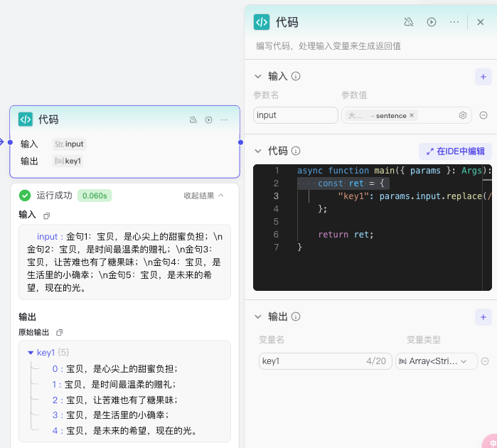Image resolution: width=497 pixels, height=448 pixels.
Task: Click the input connection port on the code node
Action: pyautogui.click(x=10, y=142)
